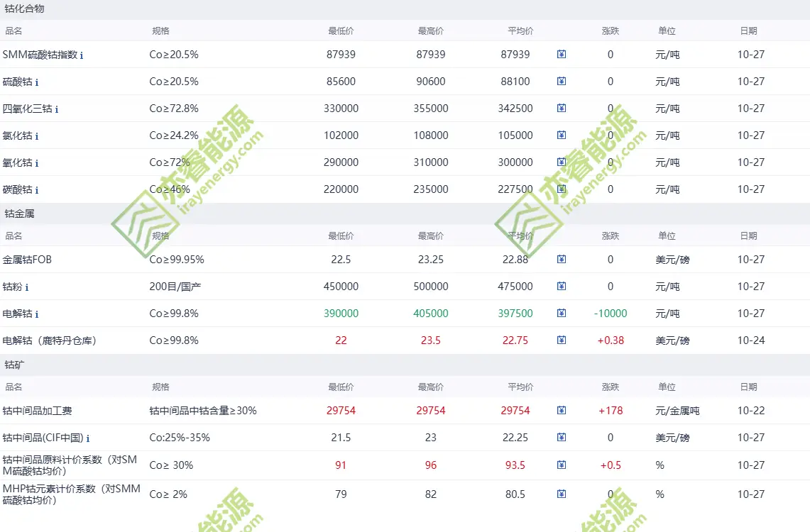Click the info icon next to 四氧化三钴
This screenshot has height=532, width=810.
click(57, 109)
